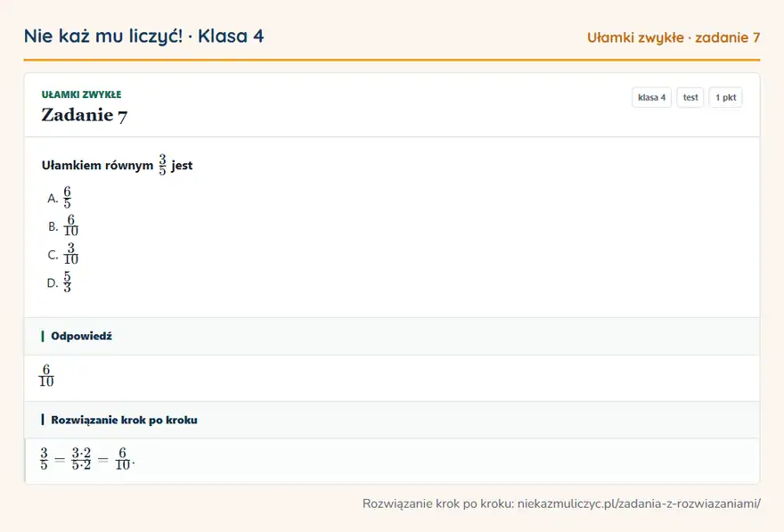Click the 'klasa 4' tag

click(651, 97)
